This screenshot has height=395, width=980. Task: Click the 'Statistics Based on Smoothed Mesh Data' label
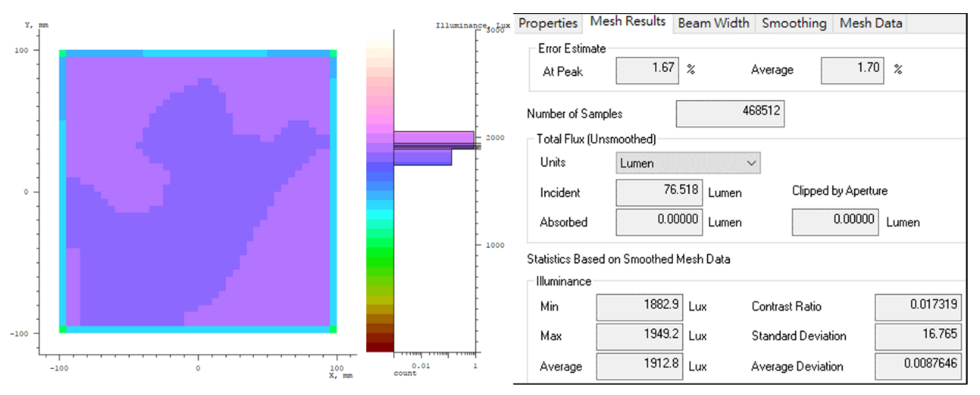click(x=629, y=259)
